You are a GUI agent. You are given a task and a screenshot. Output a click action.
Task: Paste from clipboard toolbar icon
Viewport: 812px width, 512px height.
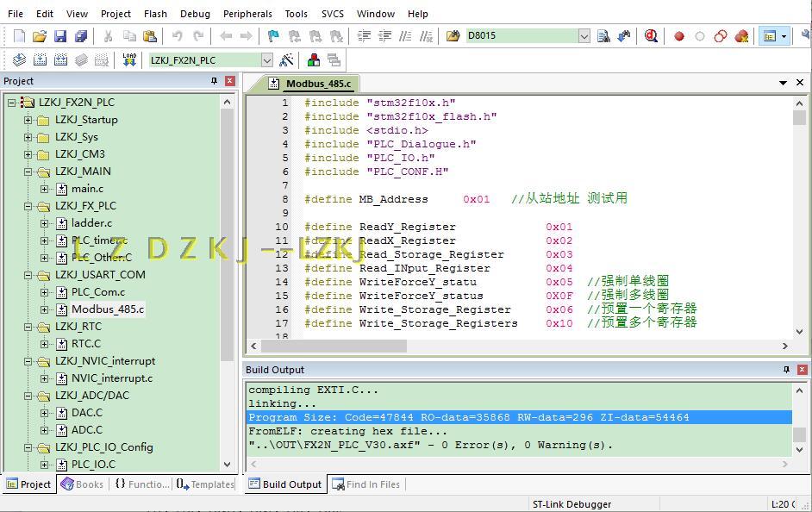tap(150, 35)
